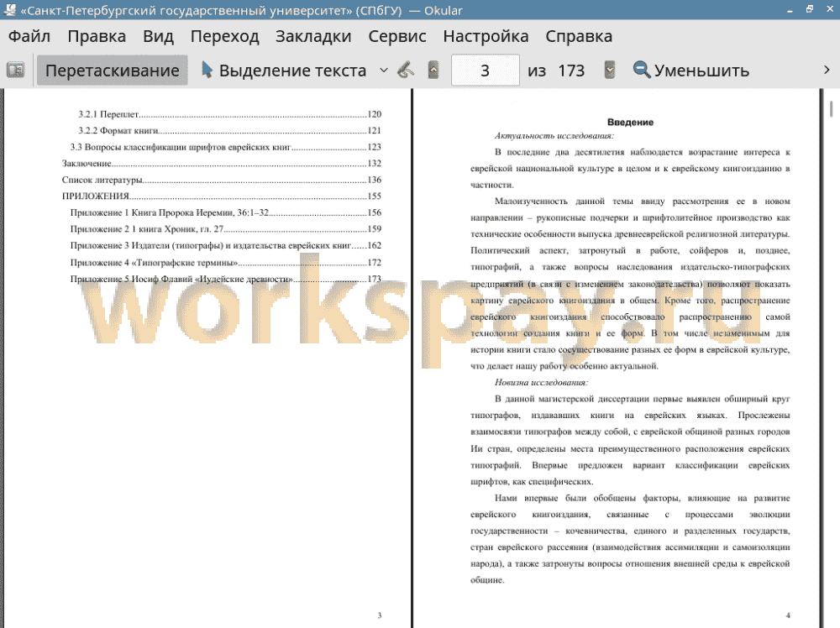This screenshot has width=840, height=628.
Task: Click line Приложение 4 «Типографские термины»
Action: (x=225, y=262)
